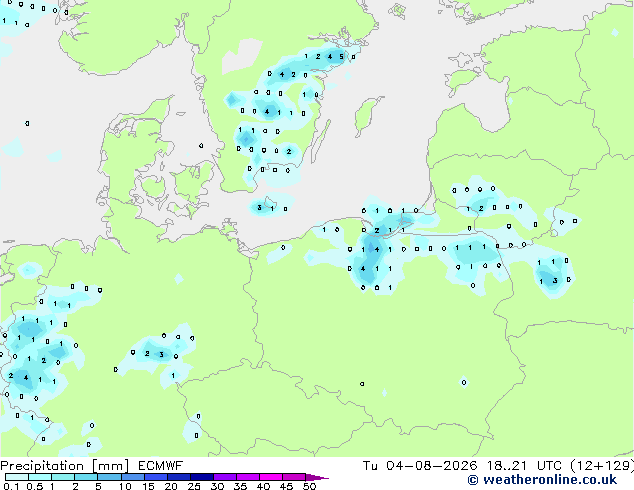634x490 pixels.
Task: Click the 0.5–1 mm legend swatch
Action: 40,477
